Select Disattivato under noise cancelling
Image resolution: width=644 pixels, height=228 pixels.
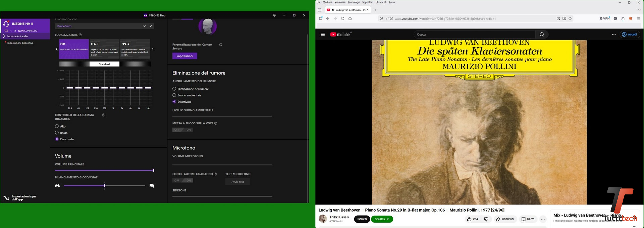pos(174,102)
